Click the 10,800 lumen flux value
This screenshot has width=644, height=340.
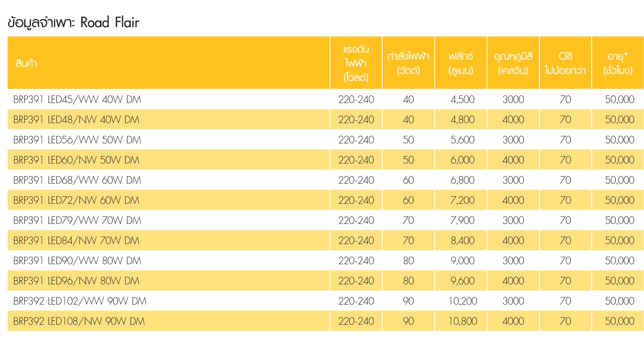coord(463,321)
